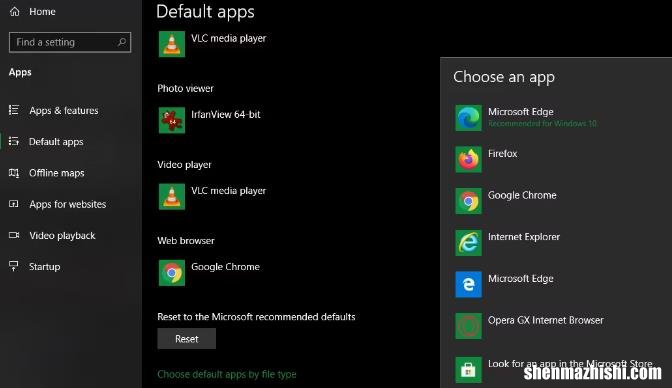Viewport: 672px width, 388px height.
Task: Click the Video playback camera icon
Action: 14,235
